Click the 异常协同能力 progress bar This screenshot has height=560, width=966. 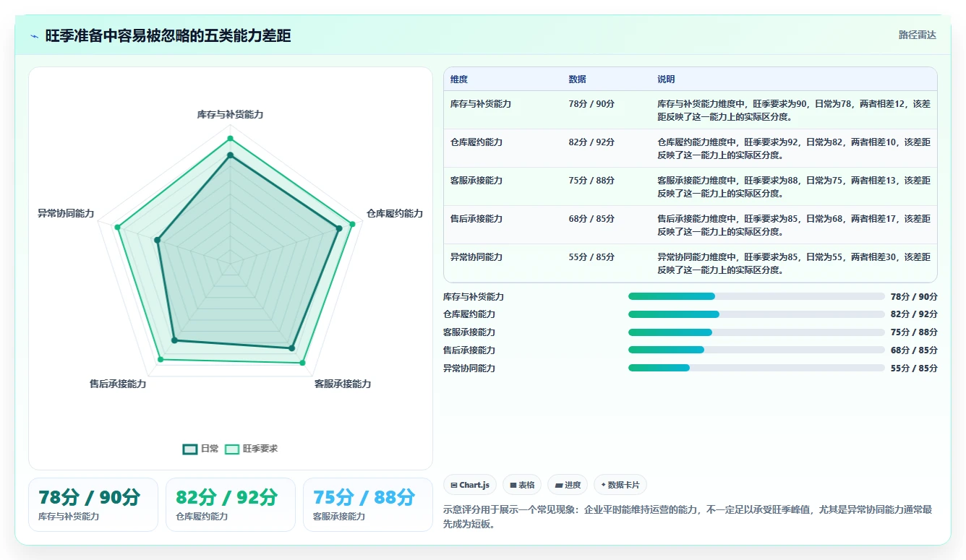tap(756, 368)
